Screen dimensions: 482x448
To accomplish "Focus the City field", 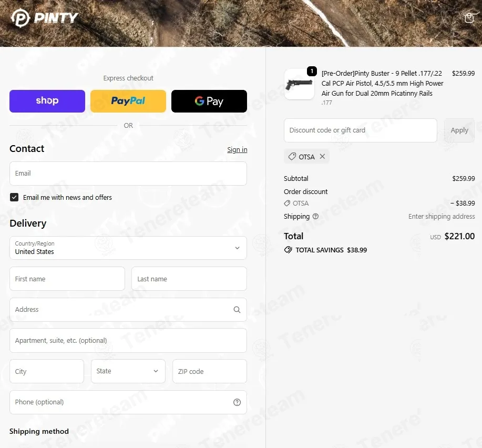I will click(x=47, y=371).
